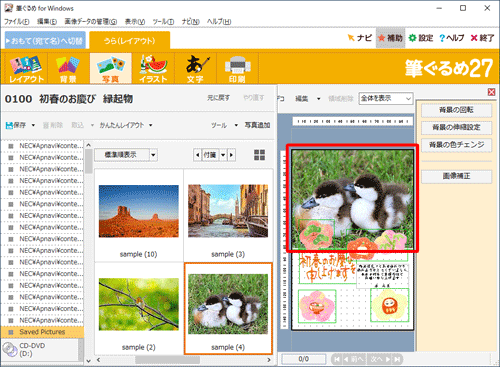
Task: Open the 画像データの管理(G) menu
Action: click(x=91, y=22)
